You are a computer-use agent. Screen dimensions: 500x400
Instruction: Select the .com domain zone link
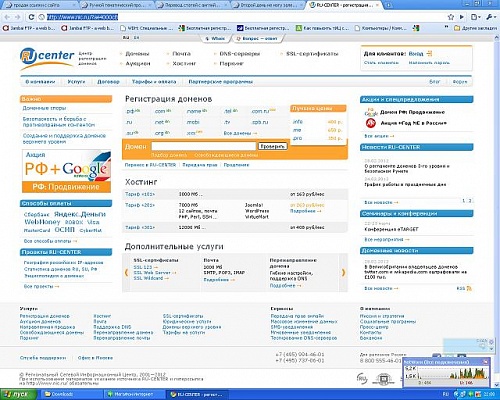pos(160,111)
